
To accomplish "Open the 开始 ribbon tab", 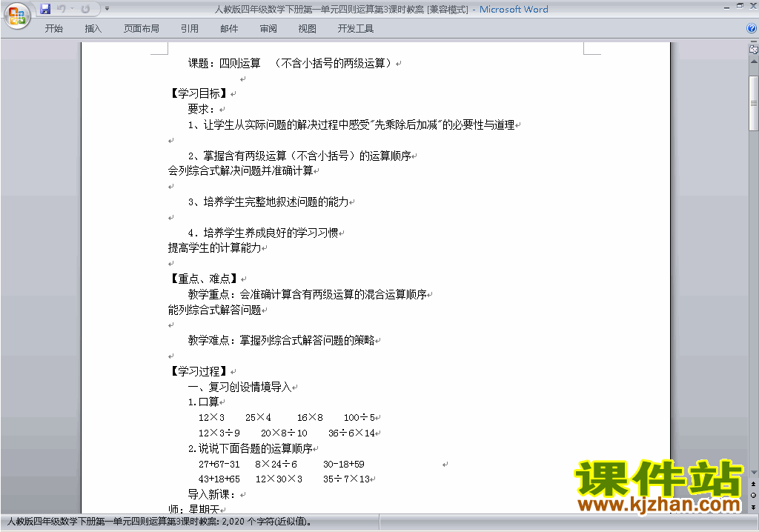I will click(x=53, y=29).
